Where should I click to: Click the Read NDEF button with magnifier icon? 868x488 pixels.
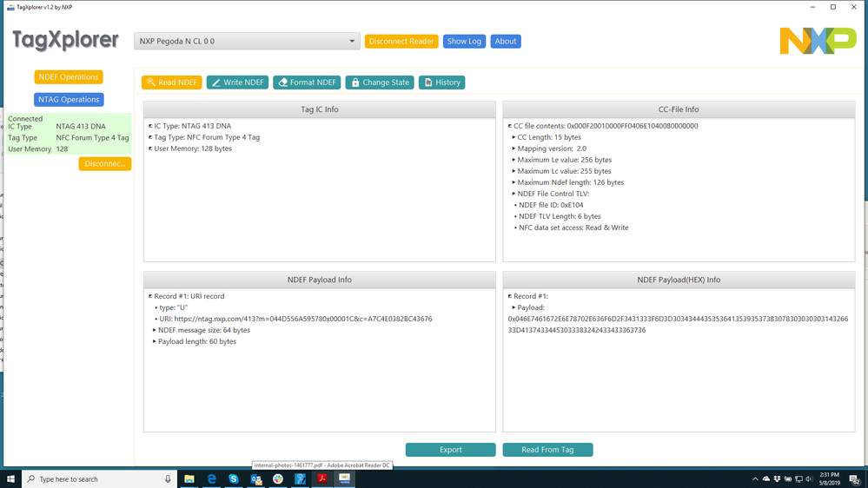(172, 82)
